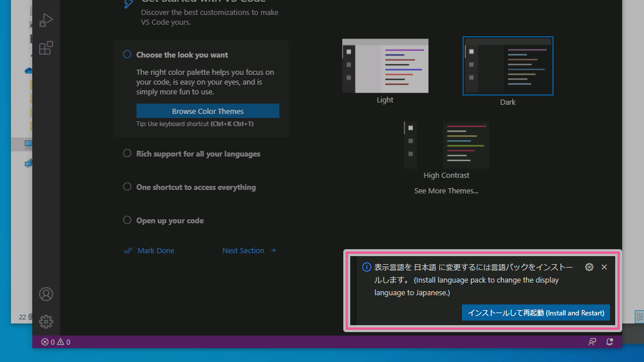The width and height of the screenshot is (644, 362).
Task: Select 'Rich support for all your languages'
Action: (x=198, y=154)
